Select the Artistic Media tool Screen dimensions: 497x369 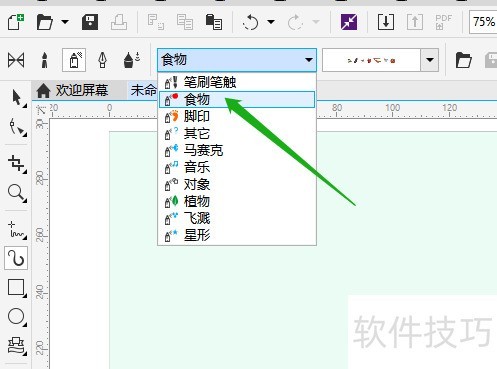(x=16, y=258)
